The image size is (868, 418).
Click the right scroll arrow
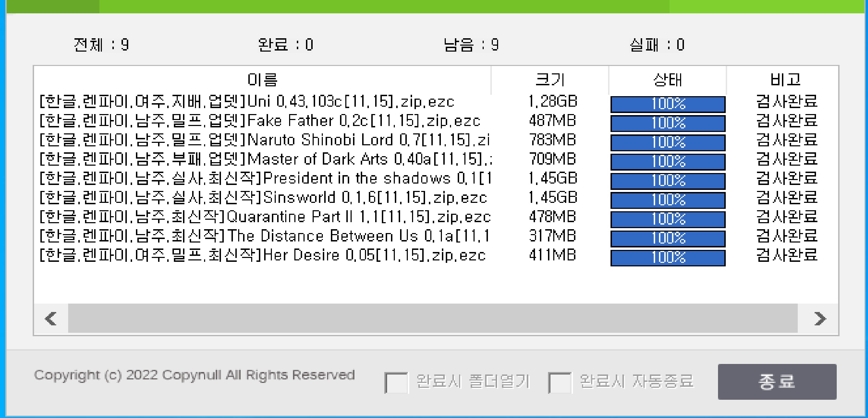820,319
